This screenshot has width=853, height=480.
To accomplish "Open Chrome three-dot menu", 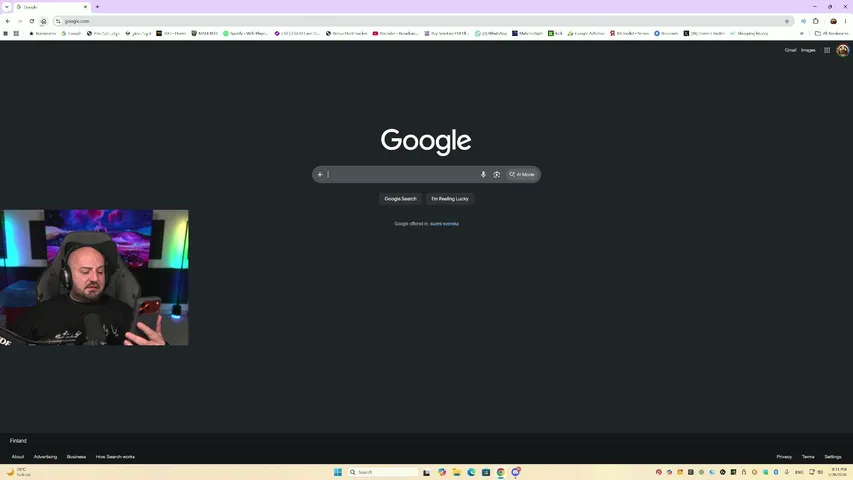I will (845, 21).
